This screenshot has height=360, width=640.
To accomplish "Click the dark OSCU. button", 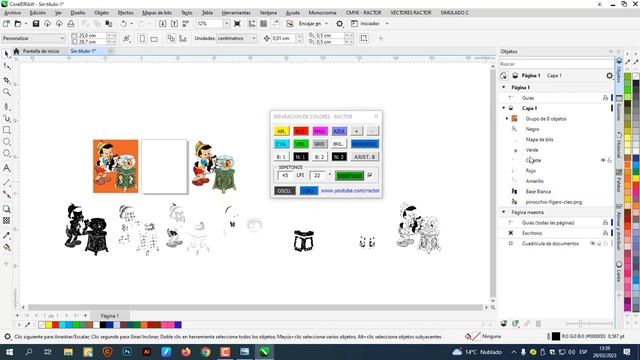I will pyautogui.click(x=284, y=191).
